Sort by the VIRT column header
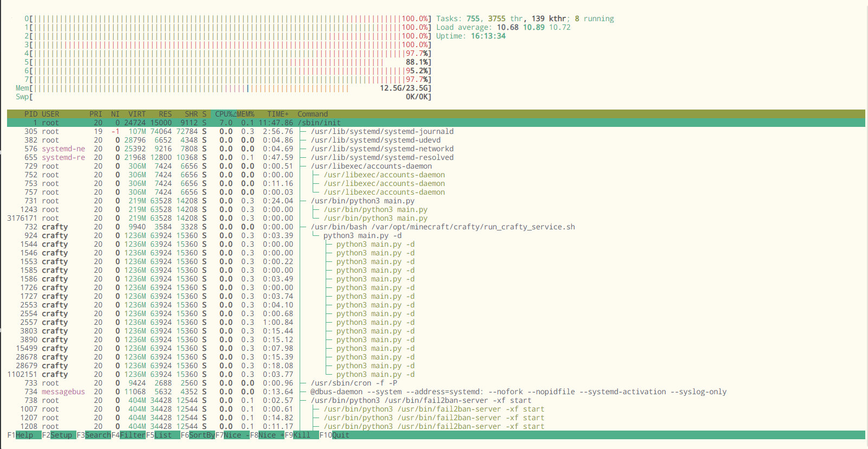 pyautogui.click(x=137, y=114)
